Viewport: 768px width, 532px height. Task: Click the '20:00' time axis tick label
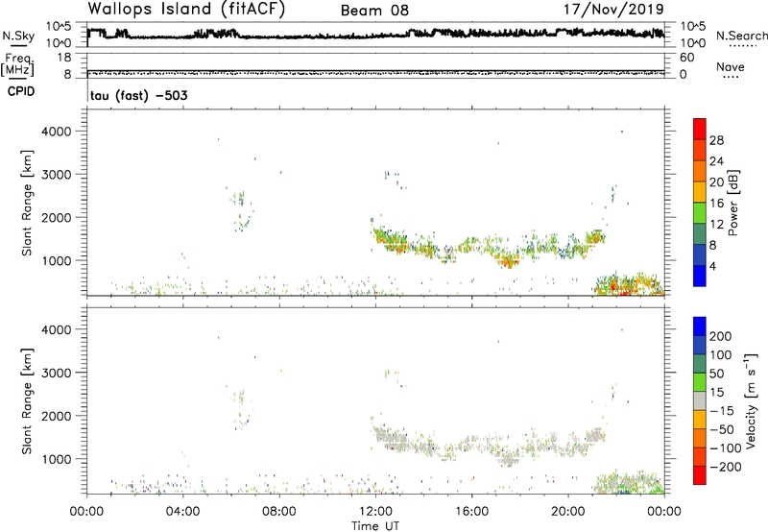pos(567,512)
